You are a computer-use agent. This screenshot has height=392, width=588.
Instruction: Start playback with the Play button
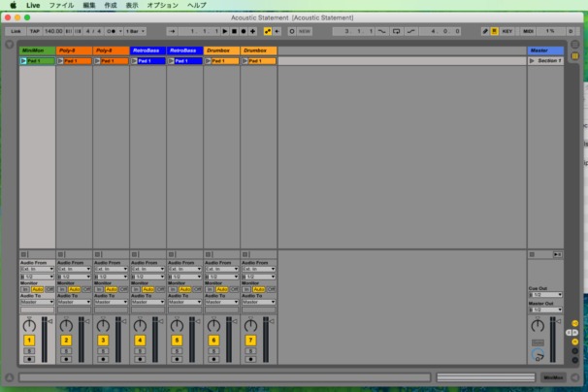(x=225, y=31)
